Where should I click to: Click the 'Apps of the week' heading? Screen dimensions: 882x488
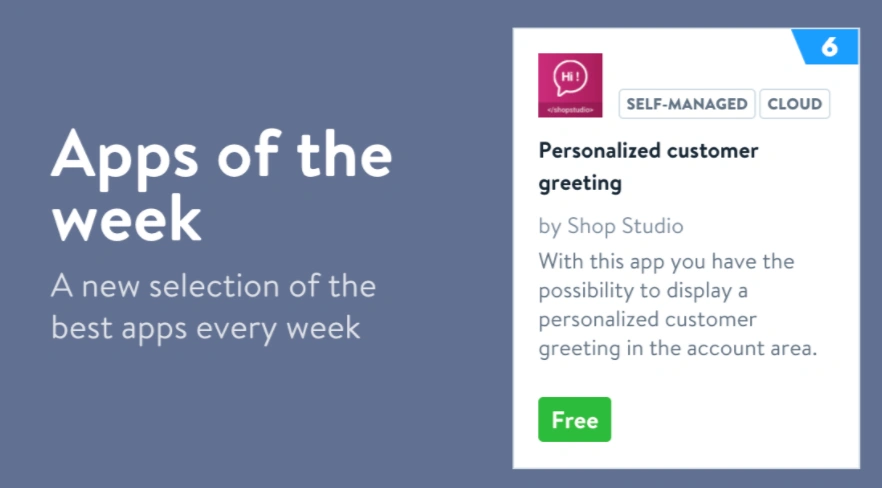222,187
